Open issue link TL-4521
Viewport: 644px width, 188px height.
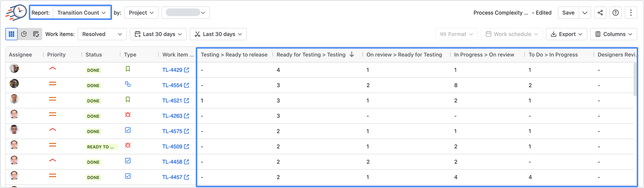click(172, 101)
